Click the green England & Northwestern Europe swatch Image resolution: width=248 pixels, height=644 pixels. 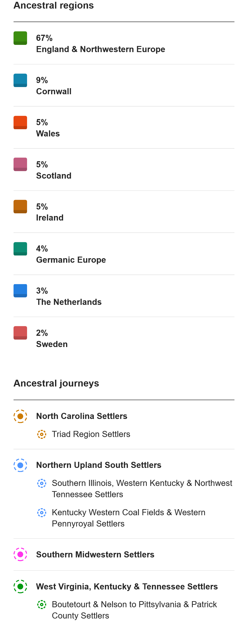(x=20, y=38)
